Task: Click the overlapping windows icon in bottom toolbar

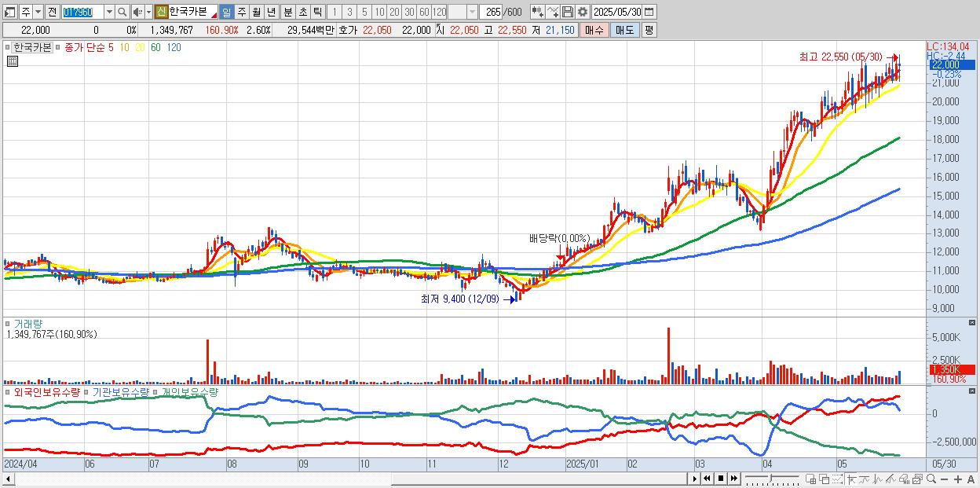Action: (x=825, y=479)
